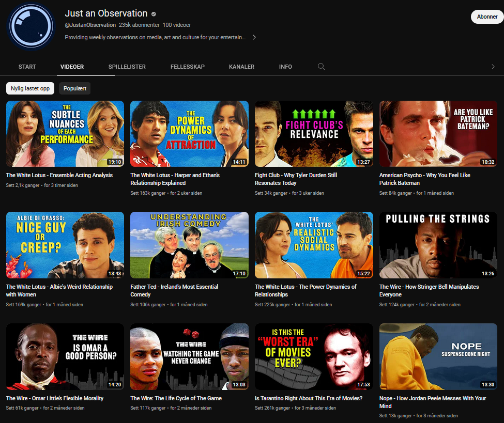Image resolution: width=504 pixels, height=423 pixels.
Task: Open 'Is Tarantino Right About This Era' title
Action: tap(308, 398)
